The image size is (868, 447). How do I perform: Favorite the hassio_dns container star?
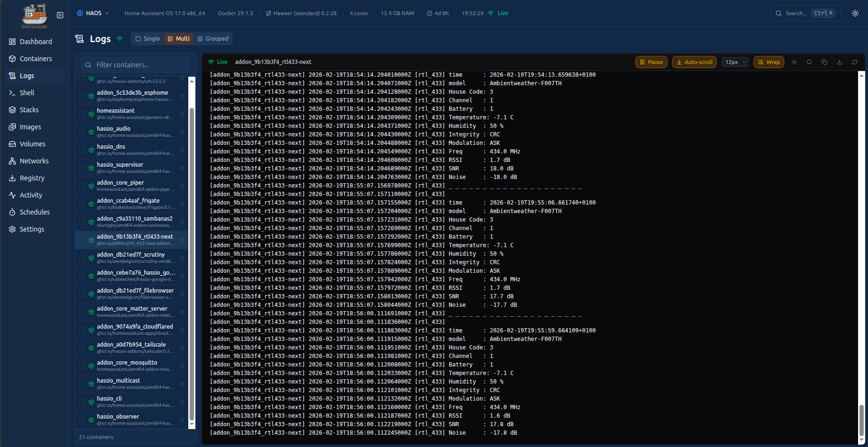182,150
